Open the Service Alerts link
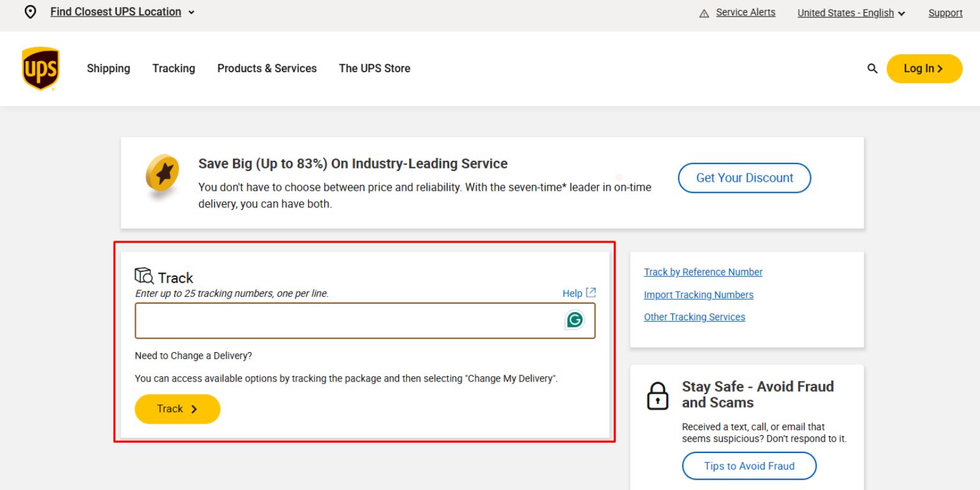Viewport: 980px width, 490px height. 746,12
